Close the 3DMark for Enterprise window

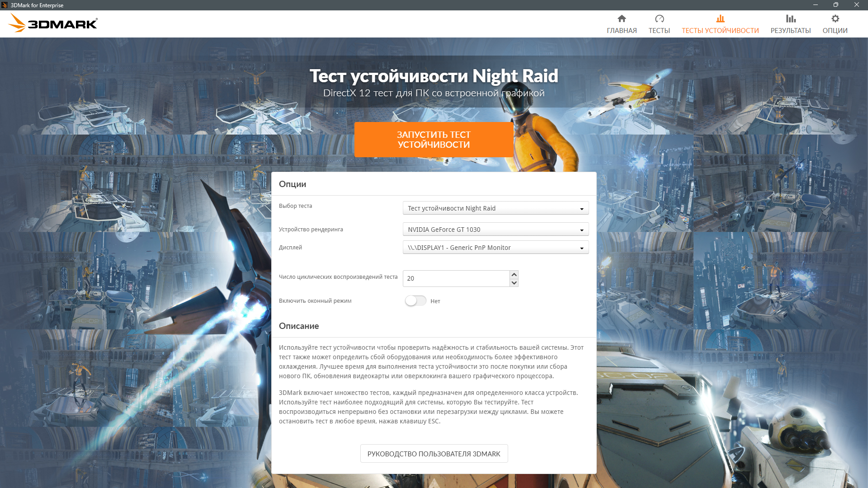857,5
